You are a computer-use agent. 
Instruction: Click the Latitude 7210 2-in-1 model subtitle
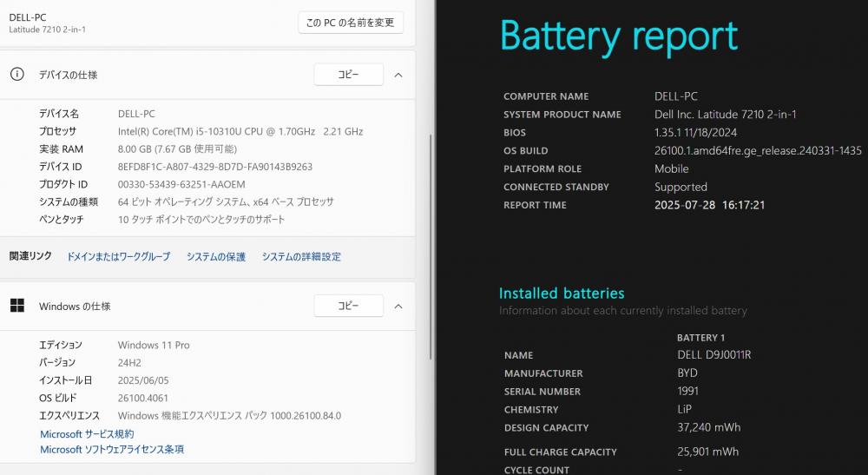pyautogui.click(x=47, y=30)
